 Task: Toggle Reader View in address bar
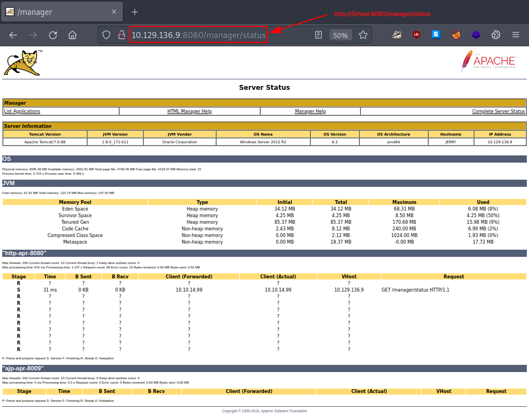(319, 35)
